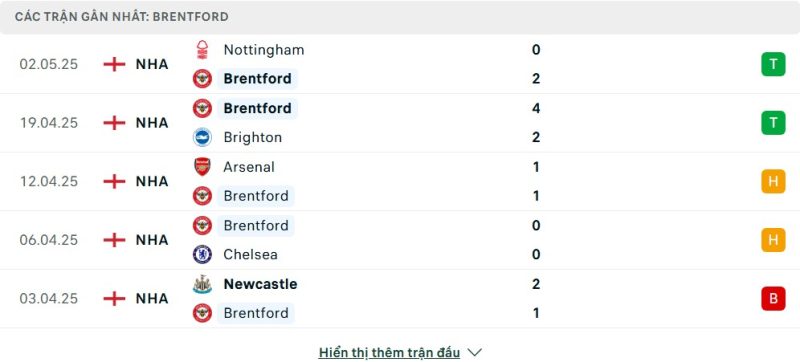Open the Arsenal team name link
The image size is (800, 362).
[x=249, y=167]
